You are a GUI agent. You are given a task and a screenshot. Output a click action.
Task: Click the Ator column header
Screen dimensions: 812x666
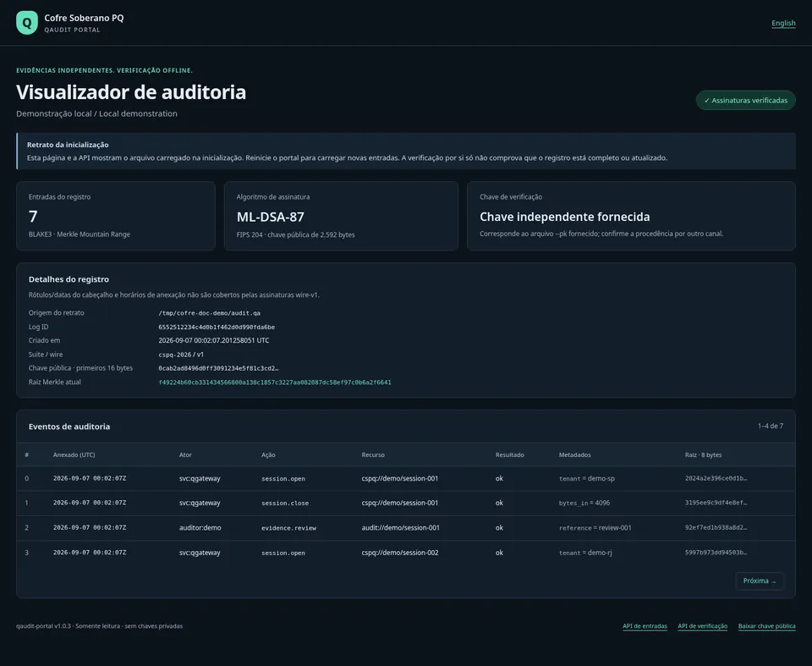(185, 455)
